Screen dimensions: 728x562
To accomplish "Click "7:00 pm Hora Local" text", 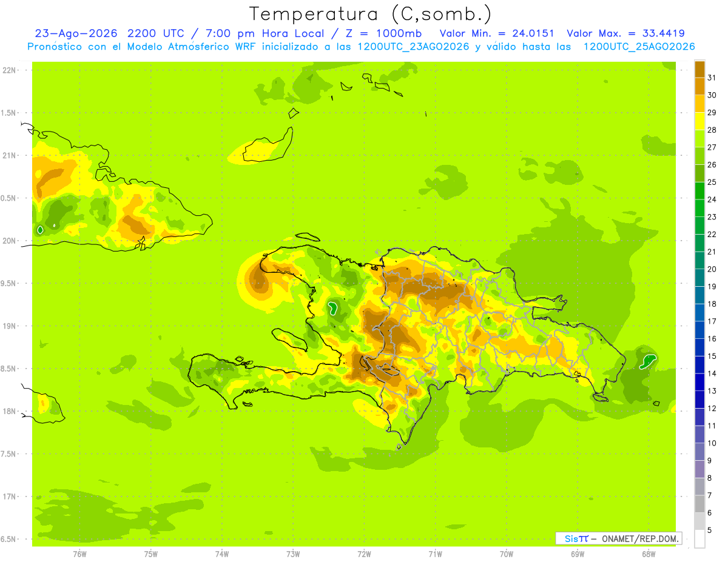I will [x=266, y=33].
